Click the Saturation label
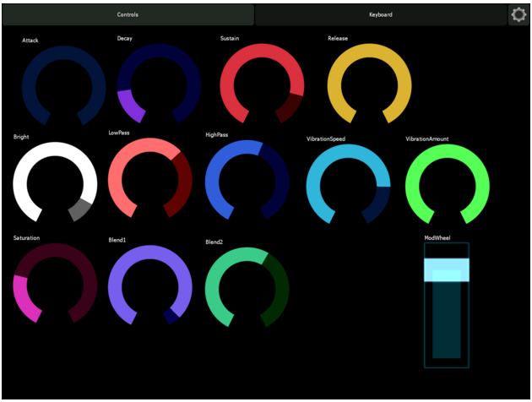The height and width of the screenshot is (402, 532). pyautogui.click(x=26, y=238)
